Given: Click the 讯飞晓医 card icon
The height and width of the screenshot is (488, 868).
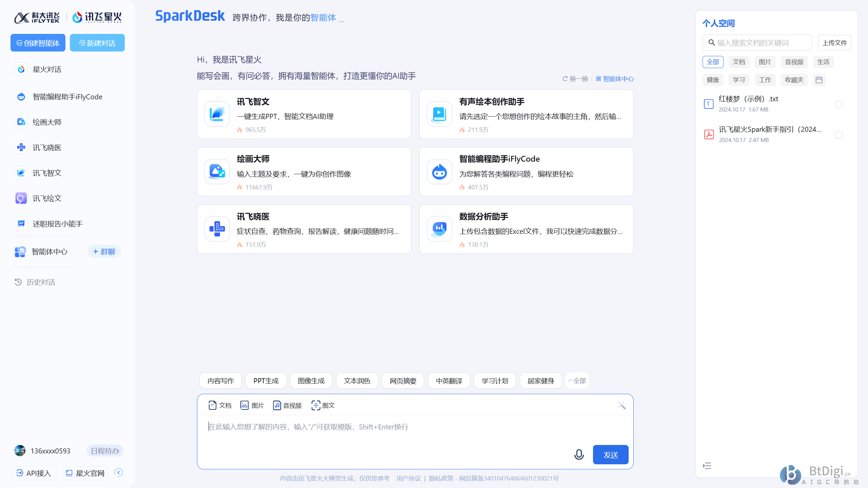Looking at the screenshot, I should [217, 229].
